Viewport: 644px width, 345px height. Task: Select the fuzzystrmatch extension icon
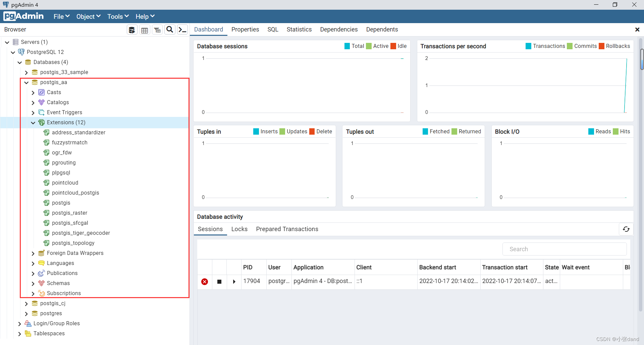pos(47,143)
